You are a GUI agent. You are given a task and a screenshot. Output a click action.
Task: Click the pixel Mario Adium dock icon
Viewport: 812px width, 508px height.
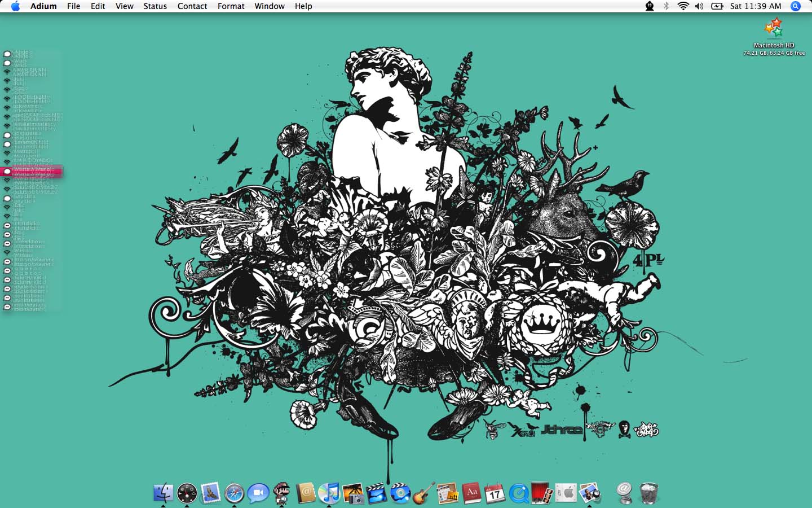pyautogui.click(x=281, y=493)
